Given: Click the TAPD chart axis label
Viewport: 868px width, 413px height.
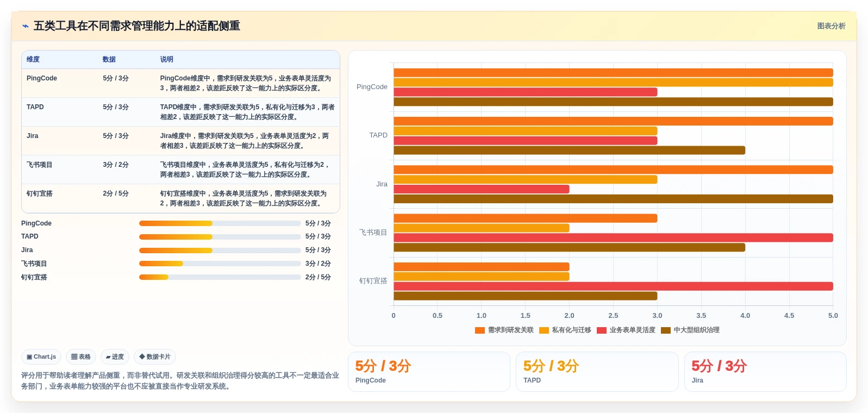Looking at the screenshot, I should pyautogui.click(x=378, y=135).
